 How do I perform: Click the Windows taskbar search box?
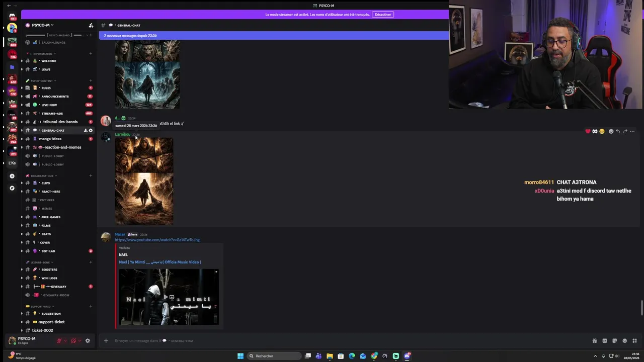pyautogui.click(x=274, y=356)
